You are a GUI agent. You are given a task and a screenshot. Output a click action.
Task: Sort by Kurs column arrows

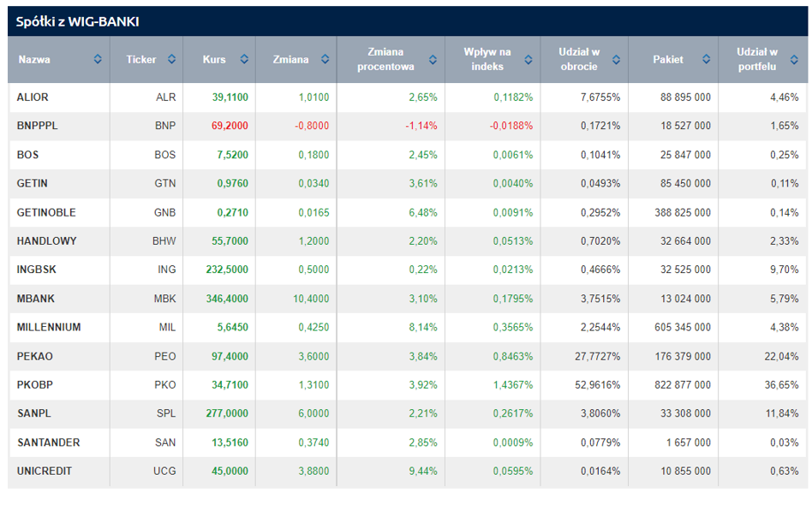point(244,60)
